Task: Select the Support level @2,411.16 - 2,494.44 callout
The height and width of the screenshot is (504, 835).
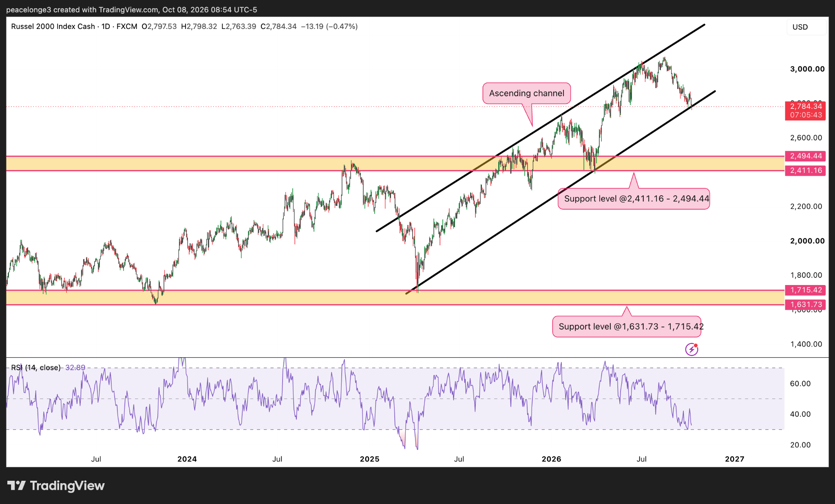Action: pos(634,199)
